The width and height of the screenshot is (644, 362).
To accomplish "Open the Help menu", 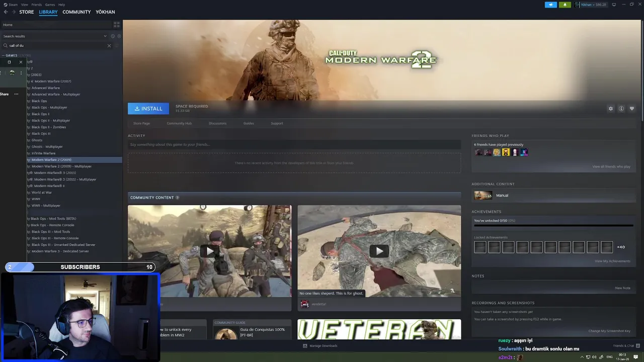I will click(61, 5).
